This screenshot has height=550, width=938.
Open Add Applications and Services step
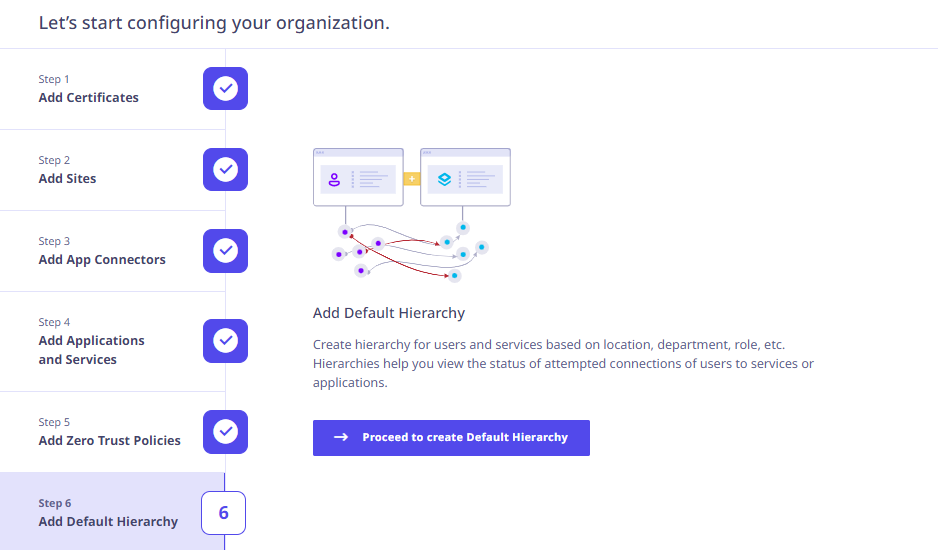click(112, 342)
